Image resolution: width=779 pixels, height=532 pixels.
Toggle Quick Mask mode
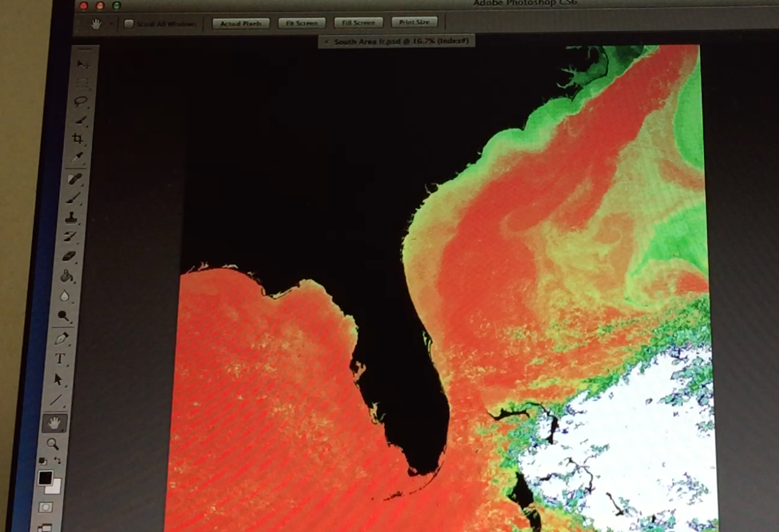46,507
